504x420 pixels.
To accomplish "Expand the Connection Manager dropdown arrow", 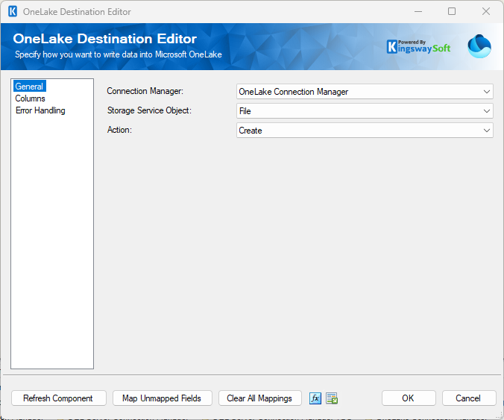I will point(487,92).
